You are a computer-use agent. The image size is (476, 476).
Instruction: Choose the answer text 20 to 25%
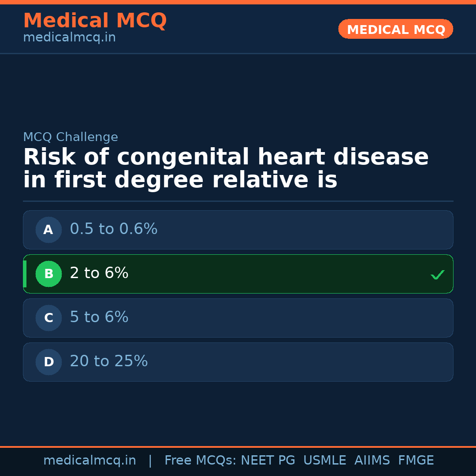(108, 361)
